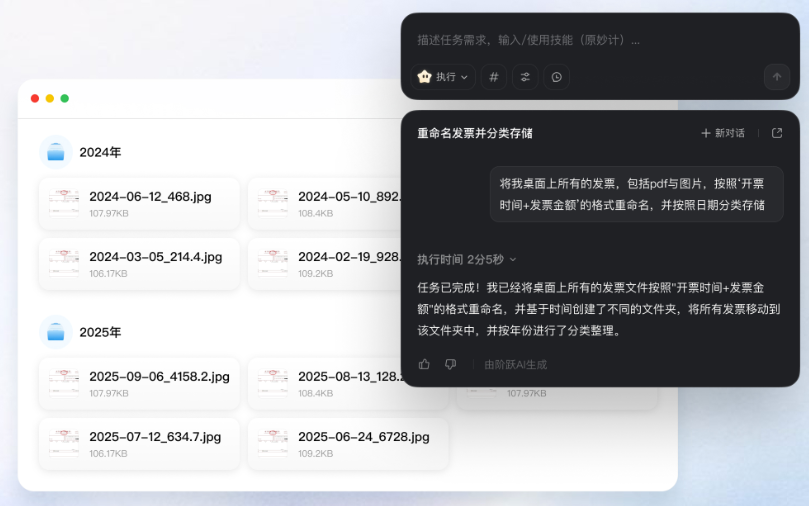Select file 2025-07-12_634.7.jpg
The image size is (809, 506).
point(139,444)
